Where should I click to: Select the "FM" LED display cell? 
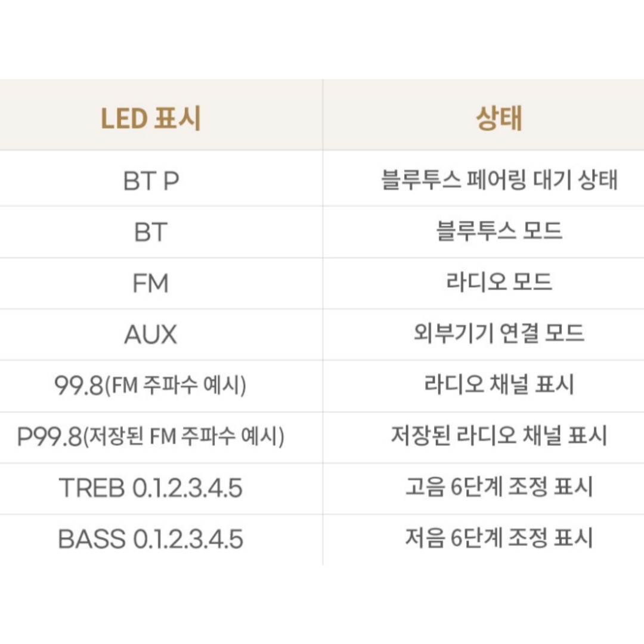(x=151, y=283)
